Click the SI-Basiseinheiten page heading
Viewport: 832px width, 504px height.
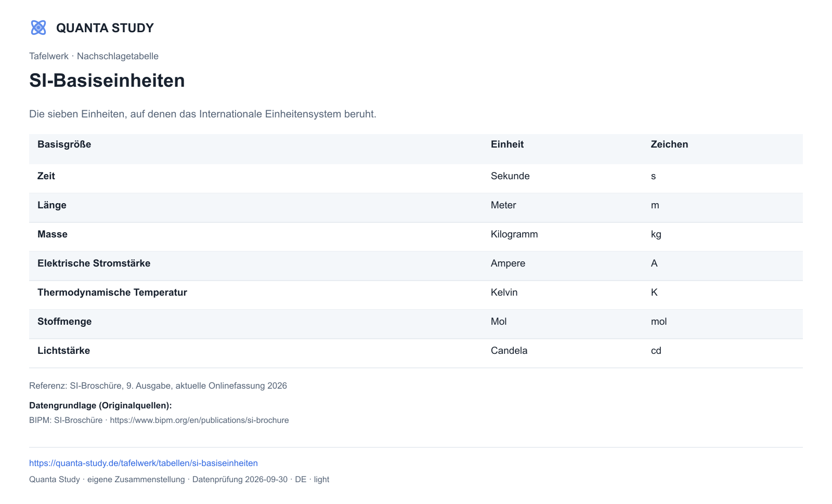click(x=107, y=81)
